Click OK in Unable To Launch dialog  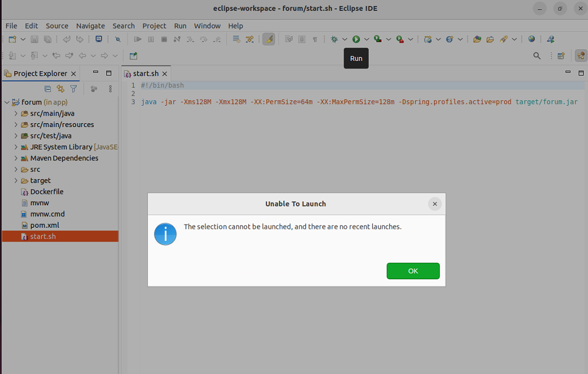pyautogui.click(x=413, y=271)
